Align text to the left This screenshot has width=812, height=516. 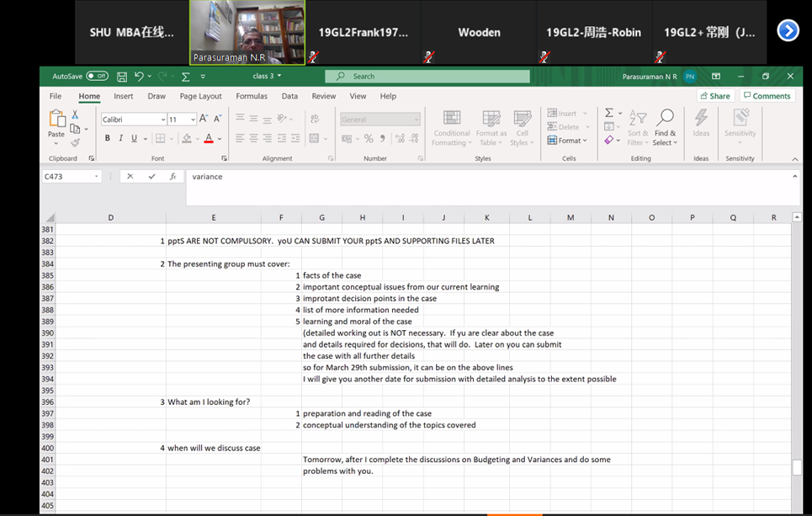point(240,138)
